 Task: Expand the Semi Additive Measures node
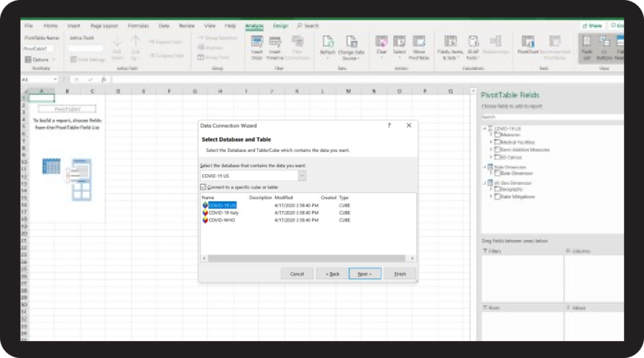click(491, 150)
